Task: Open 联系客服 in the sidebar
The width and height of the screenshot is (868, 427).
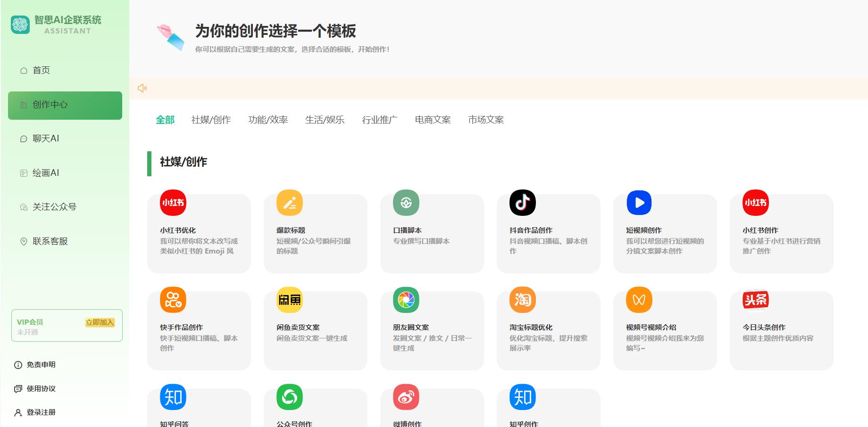Action: click(x=65, y=241)
